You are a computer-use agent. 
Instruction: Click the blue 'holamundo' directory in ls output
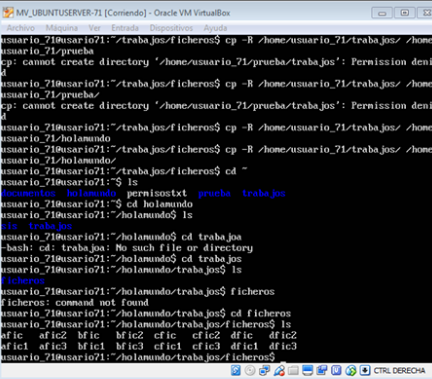tap(91, 193)
